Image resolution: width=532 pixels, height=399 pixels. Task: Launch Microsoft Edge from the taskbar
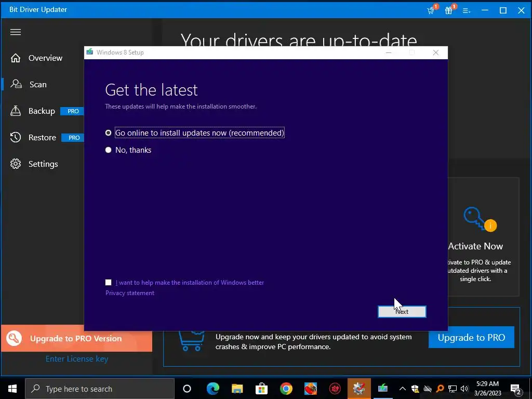[x=213, y=389]
